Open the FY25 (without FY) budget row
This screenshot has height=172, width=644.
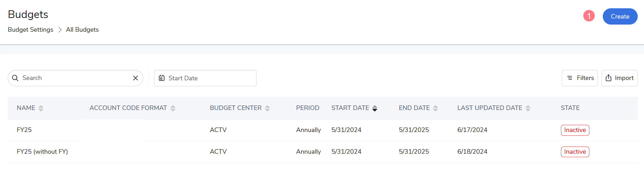323,152
